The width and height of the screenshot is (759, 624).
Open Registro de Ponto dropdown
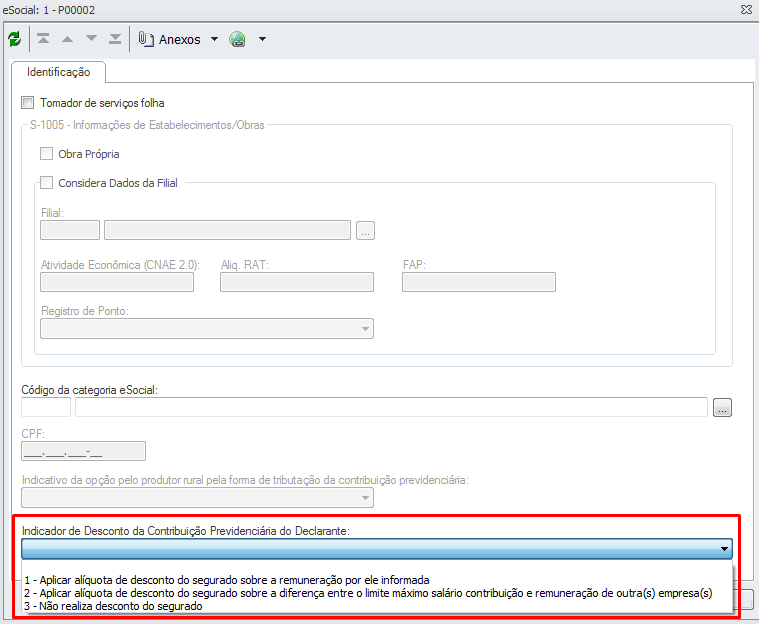207,329
